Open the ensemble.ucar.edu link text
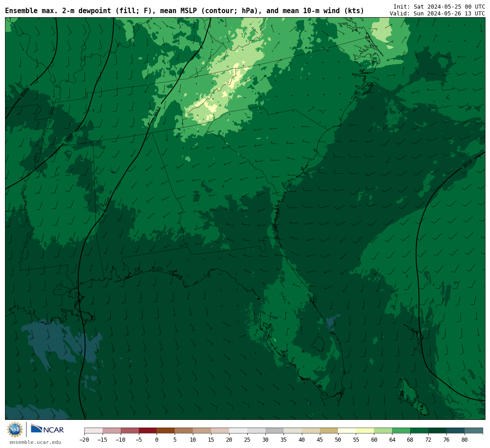 click(35, 442)
